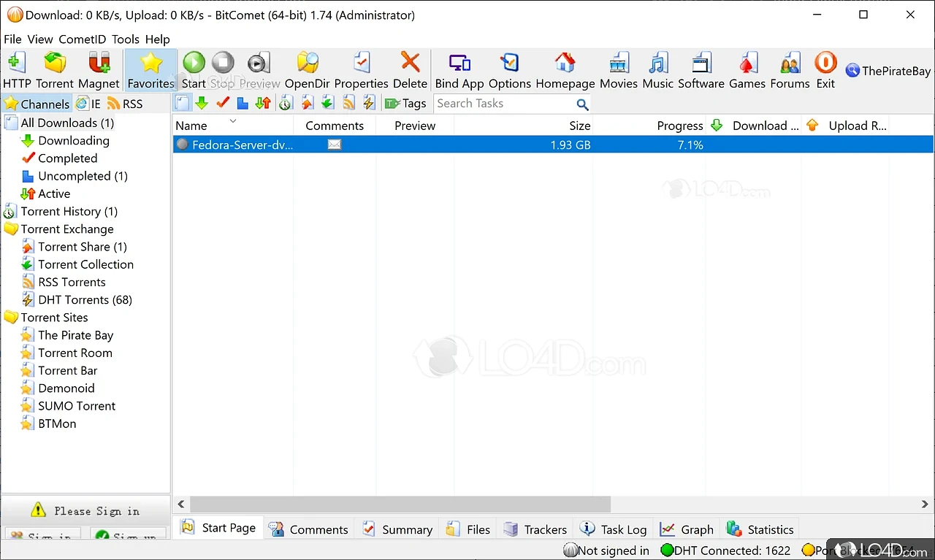Open the View menu
Screen dimensions: 935x560
coord(40,39)
